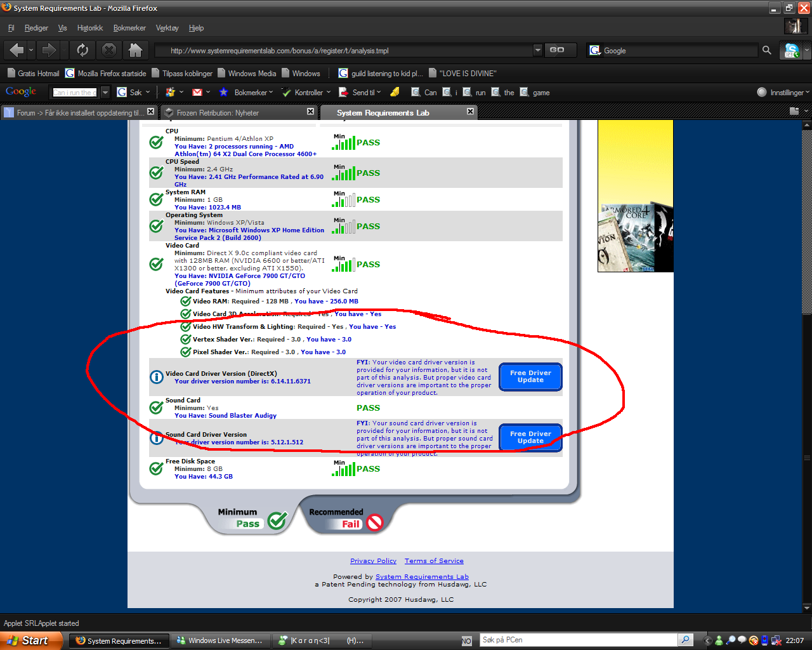
Task: Click the System RAM signal bar meter
Action: [343, 201]
